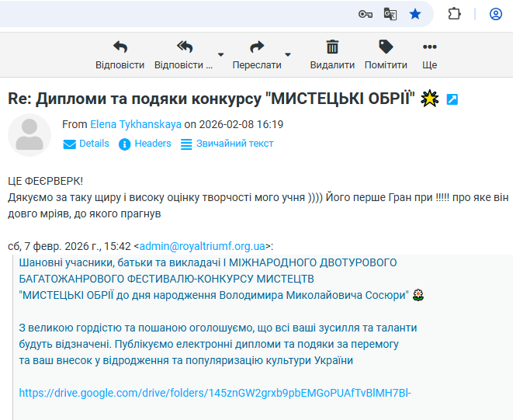This screenshot has height=420, width=513.
Task: Click sender name Elena Tykhanskaya
Action: pyautogui.click(x=135, y=124)
